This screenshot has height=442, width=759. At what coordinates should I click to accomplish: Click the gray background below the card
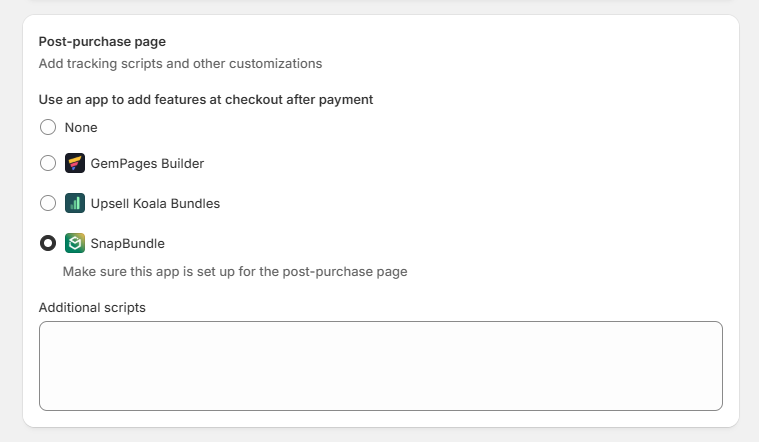pos(380,435)
